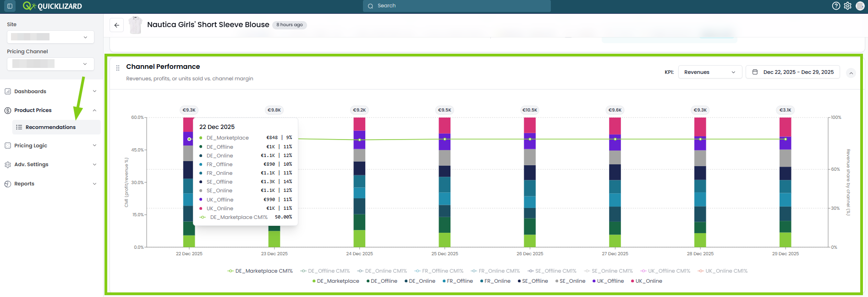Open the Pricing Channel dropdown
Viewport: 868px width, 297px height.
[50, 64]
